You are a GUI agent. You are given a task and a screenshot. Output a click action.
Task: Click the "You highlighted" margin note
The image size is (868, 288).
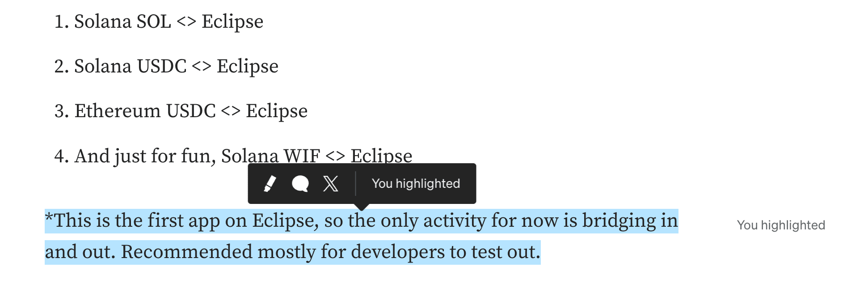coord(781,225)
